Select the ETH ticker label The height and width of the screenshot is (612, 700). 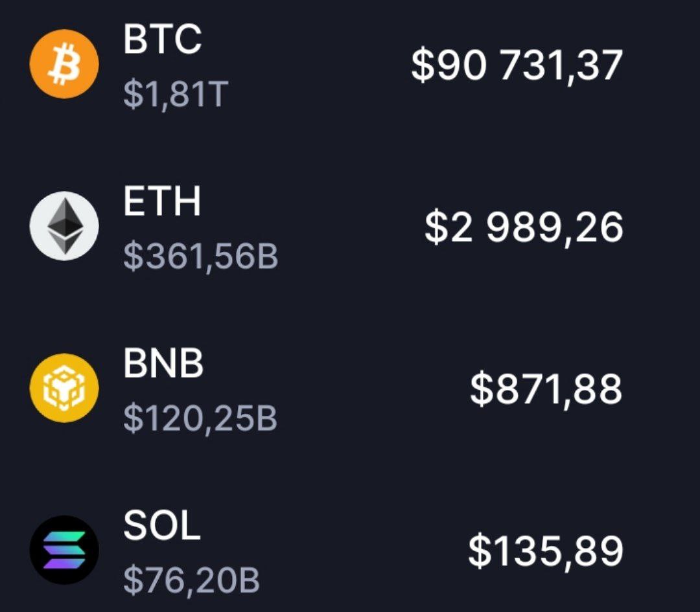point(162,201)
